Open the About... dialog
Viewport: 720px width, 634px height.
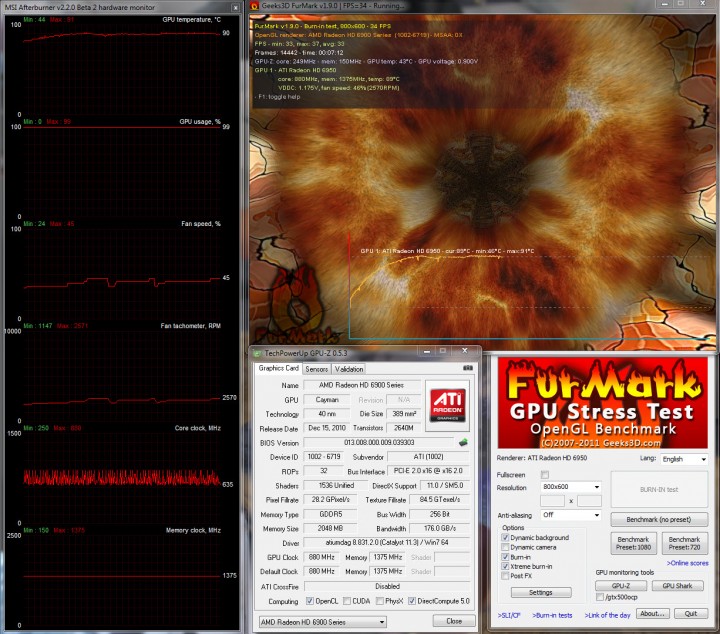652,613
